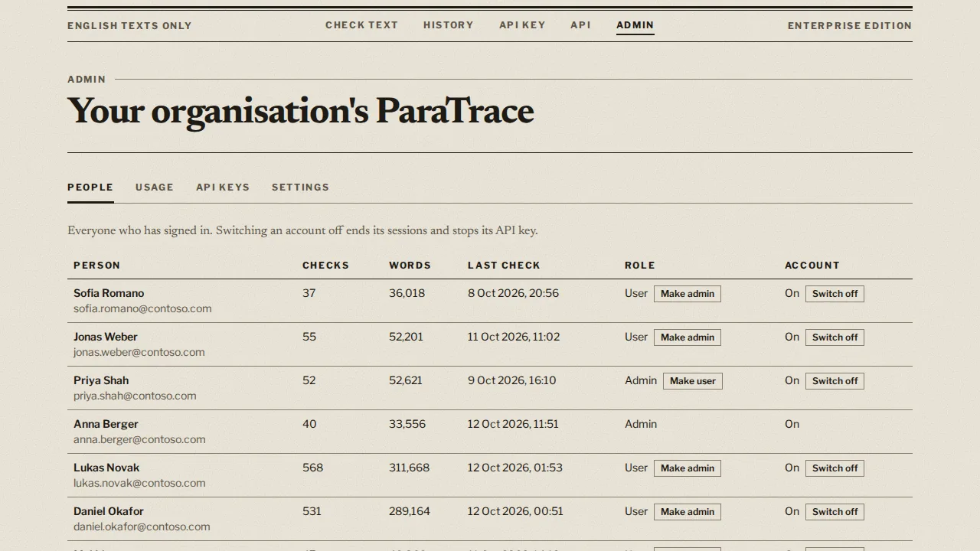
Task: Make Daniel Okafor an admin
Action: (688, 512)
